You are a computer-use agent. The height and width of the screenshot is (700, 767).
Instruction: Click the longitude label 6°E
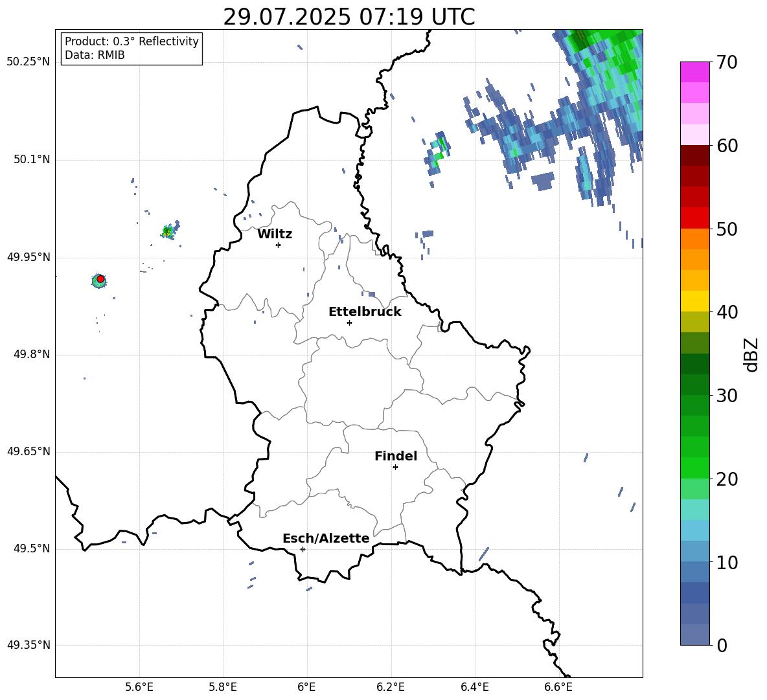tap(306, 687)
